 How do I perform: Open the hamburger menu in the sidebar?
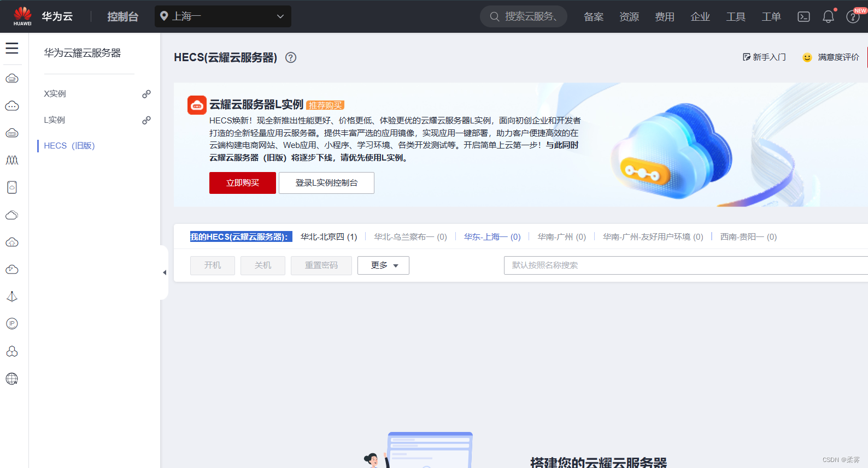click(x=12, y=49)
